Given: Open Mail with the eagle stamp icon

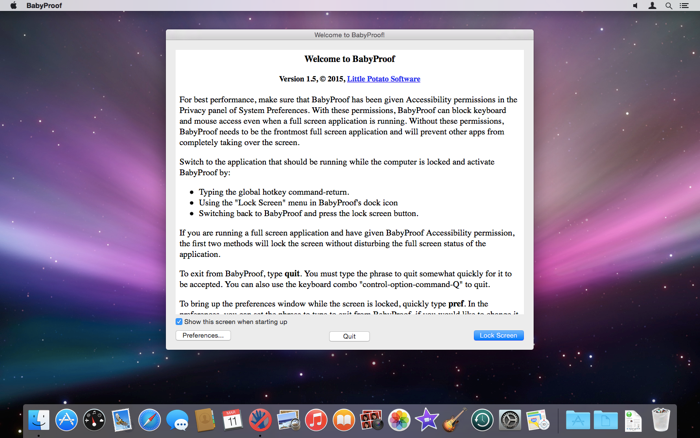Looking at the screenshot, I should tap(121, 420).
